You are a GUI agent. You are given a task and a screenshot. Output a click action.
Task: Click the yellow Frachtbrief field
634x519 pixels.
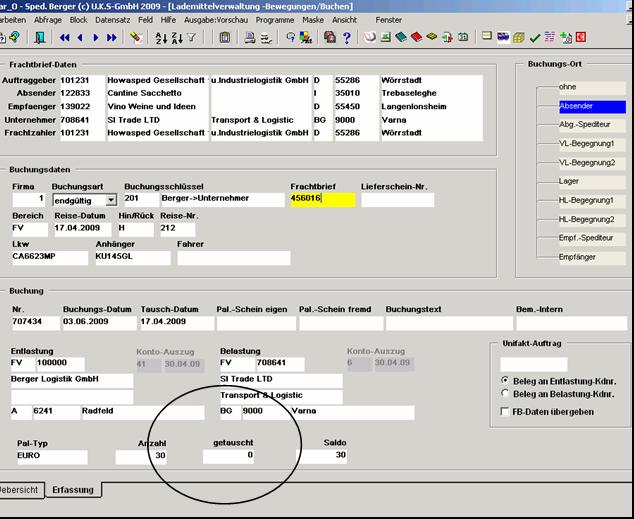(x=323, y=199)
